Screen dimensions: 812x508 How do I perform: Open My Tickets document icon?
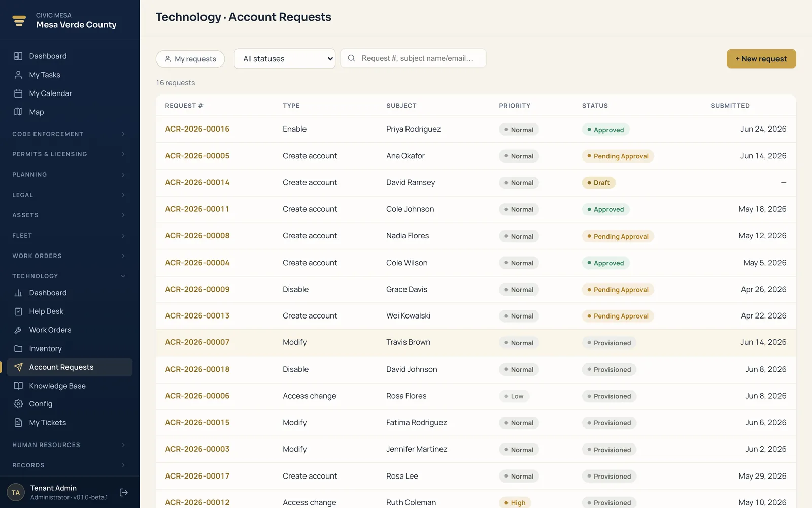[x=18, y=423]
